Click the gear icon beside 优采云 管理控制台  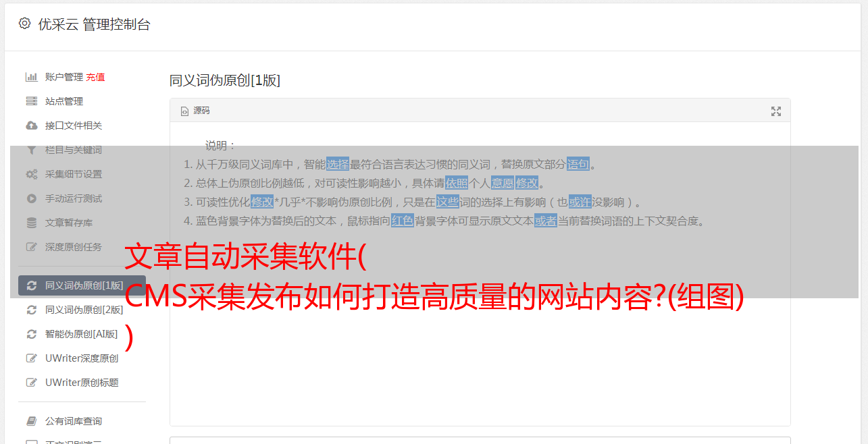(24, 24)
